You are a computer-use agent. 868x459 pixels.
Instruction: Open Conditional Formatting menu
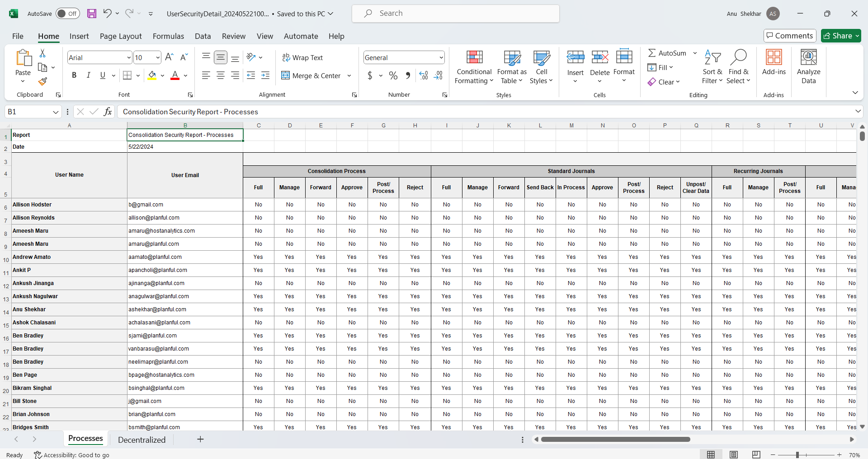[x=474, y=67]
